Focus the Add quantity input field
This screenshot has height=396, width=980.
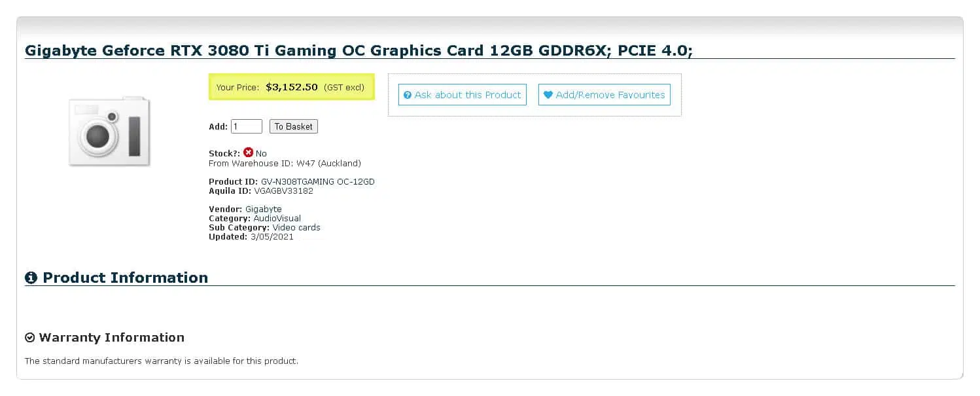point(247,126)
